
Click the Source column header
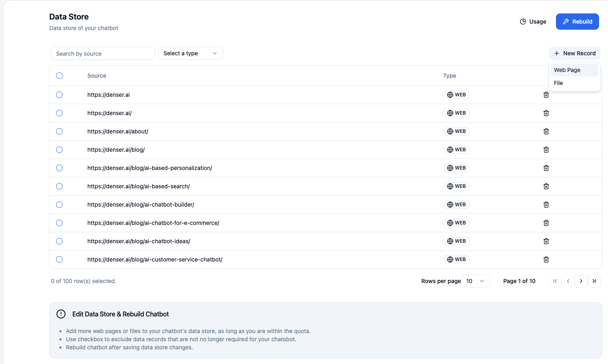pyautogui.click(x=97, y=76)
